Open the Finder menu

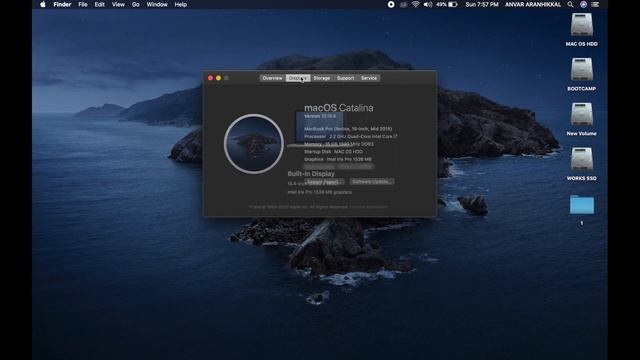(62, 4)
